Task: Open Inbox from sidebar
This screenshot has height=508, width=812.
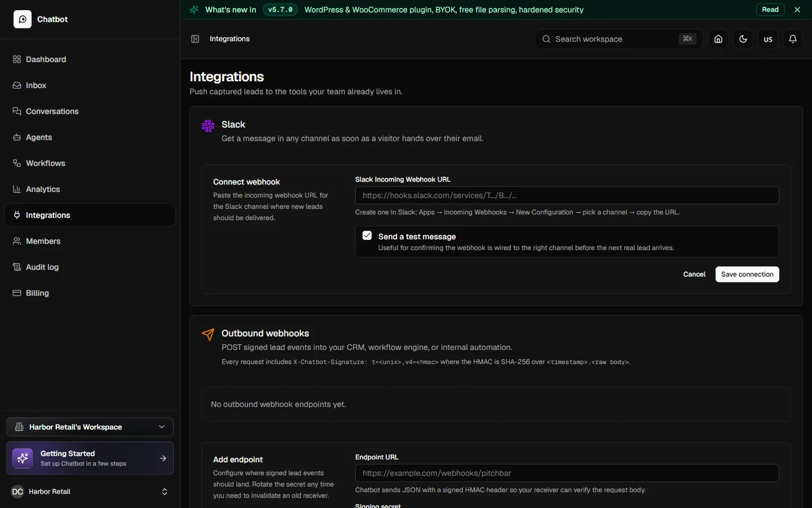Action: coord(90,85)
